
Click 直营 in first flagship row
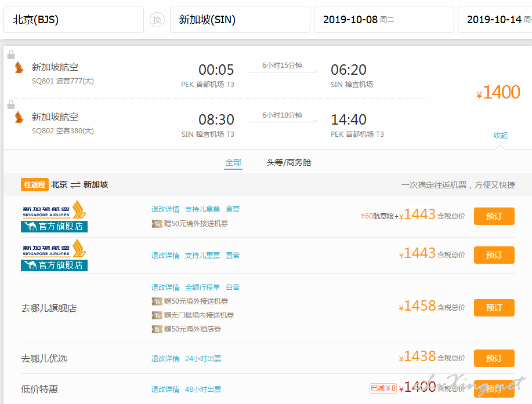pos(233,209)
